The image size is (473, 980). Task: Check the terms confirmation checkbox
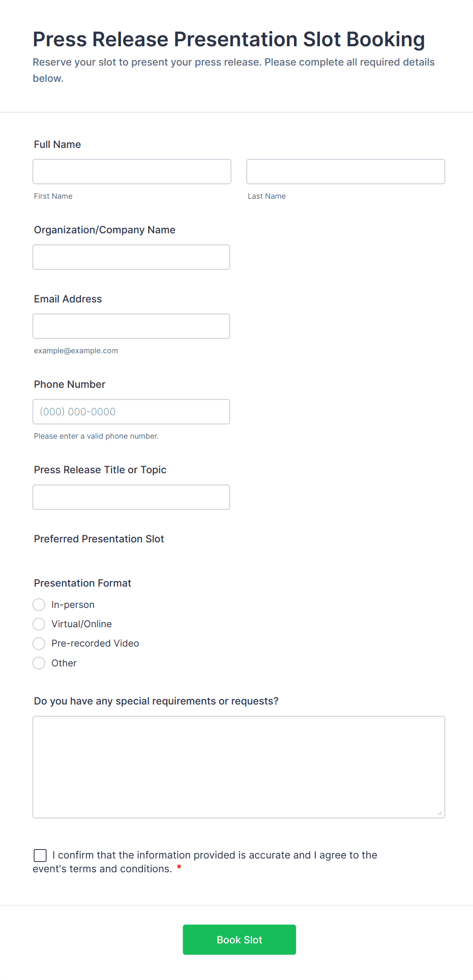click(40, 855)
